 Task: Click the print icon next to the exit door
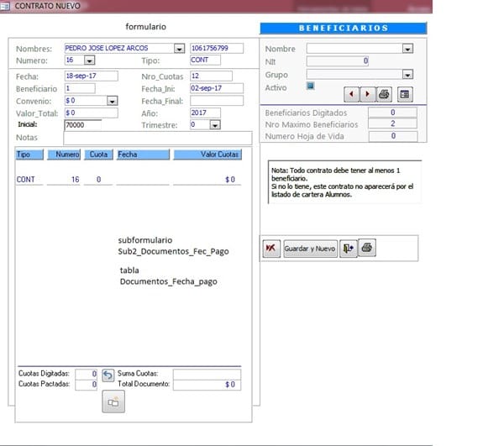click(x=367, y=249)
